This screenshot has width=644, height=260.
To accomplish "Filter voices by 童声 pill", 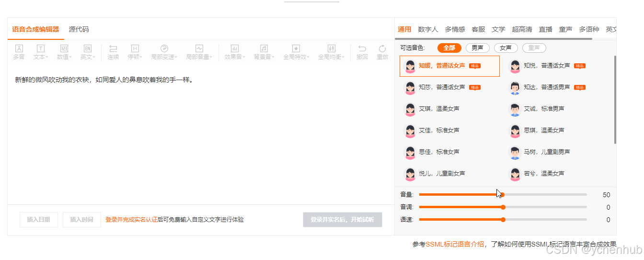I will (x=534, y=48).
